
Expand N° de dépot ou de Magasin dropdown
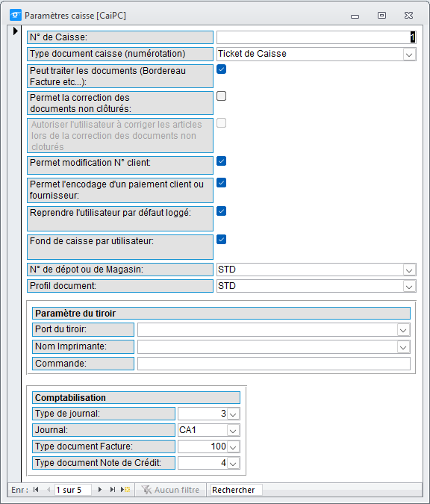pyautogui.click(x=409, y=270)
